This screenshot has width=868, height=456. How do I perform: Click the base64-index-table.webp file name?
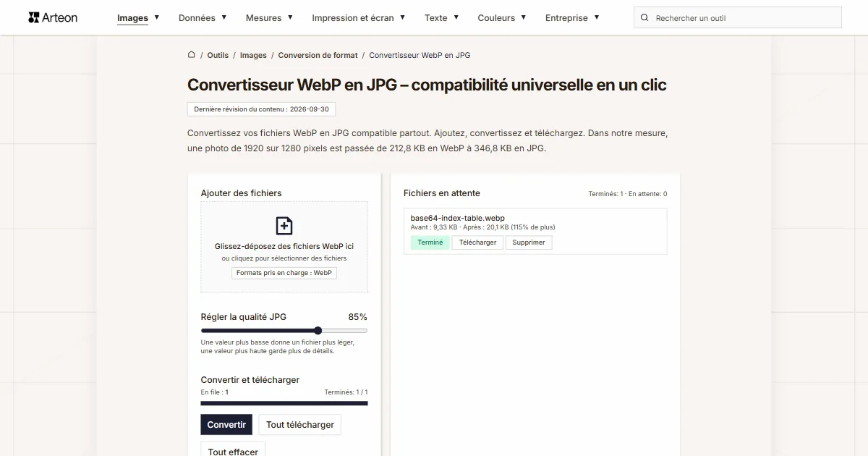[457, 218]
